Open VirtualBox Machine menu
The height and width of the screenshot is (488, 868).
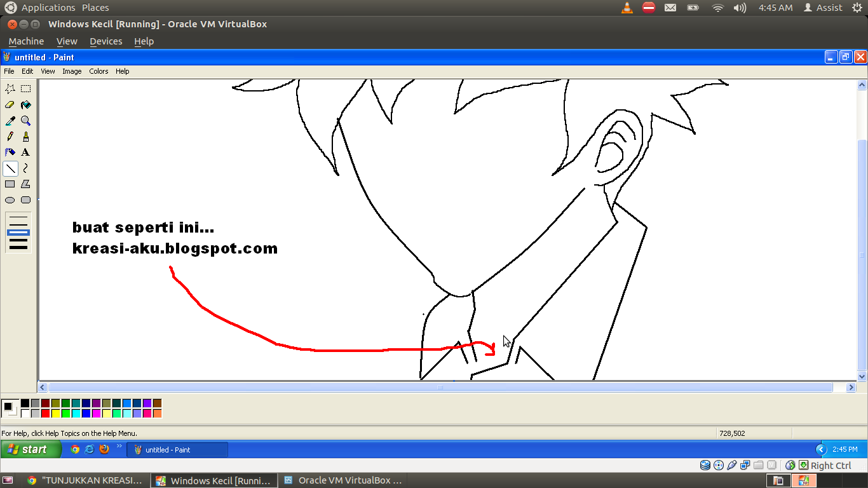tap(26, 41)
